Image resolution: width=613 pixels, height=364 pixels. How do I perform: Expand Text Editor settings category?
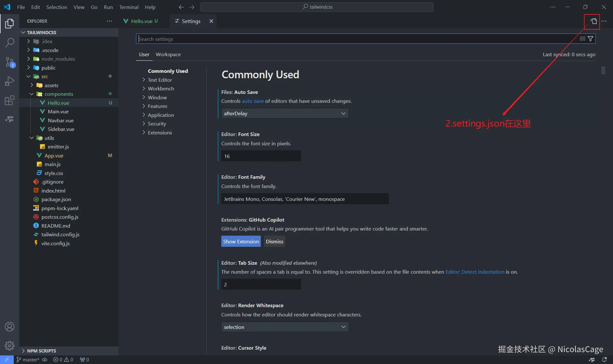(x=160, y=80)
